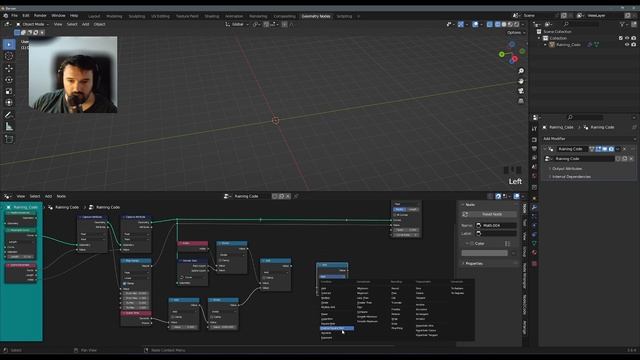Viewport: 640px width, 360px height.
Task: Select the Scale tool
Action: point(9,91)
